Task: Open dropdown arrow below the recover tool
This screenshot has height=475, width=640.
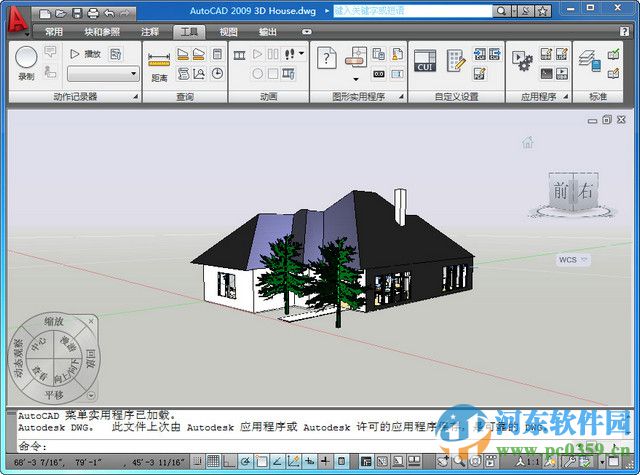Action: (356, 79)
